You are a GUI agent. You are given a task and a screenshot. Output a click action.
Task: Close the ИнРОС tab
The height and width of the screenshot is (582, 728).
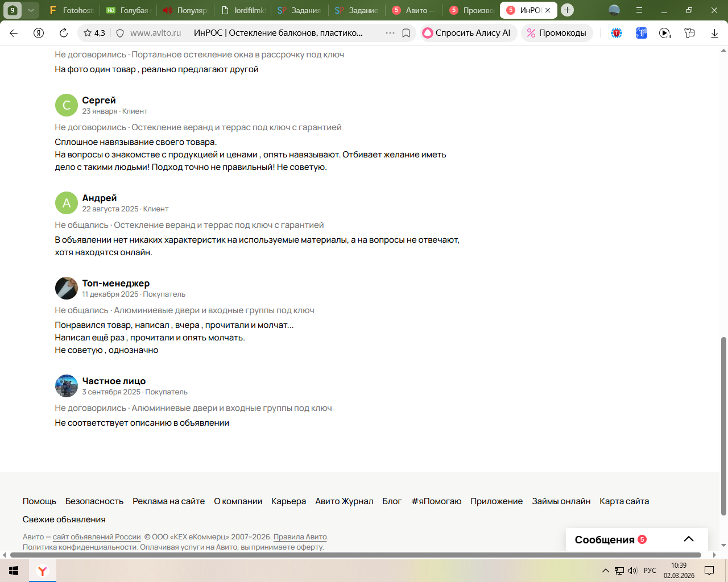[548, 10]
